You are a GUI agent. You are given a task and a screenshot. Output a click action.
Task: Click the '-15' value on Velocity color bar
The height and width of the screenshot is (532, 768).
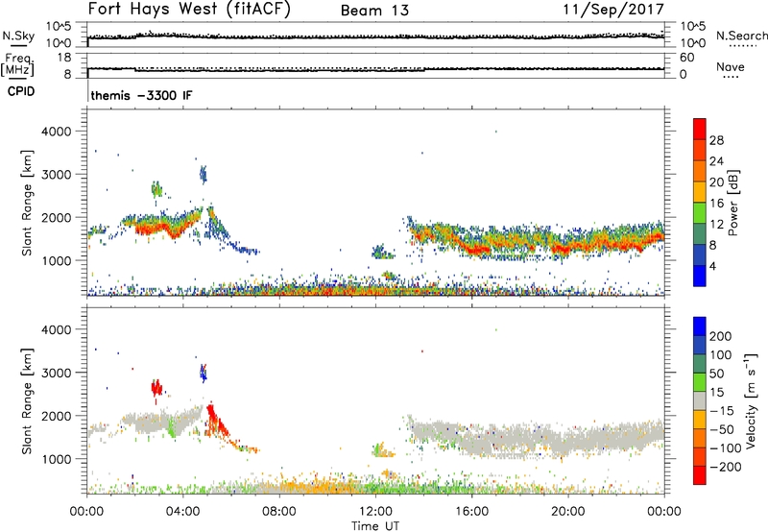point(722,411)
